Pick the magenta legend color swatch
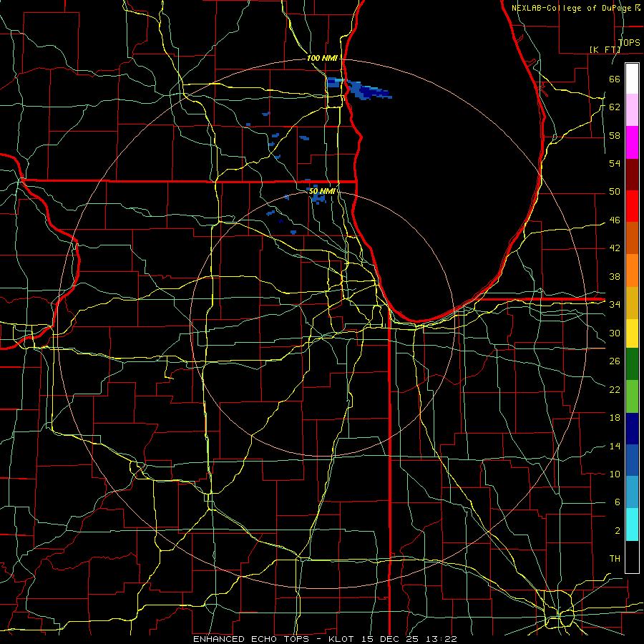 point(632,142)
